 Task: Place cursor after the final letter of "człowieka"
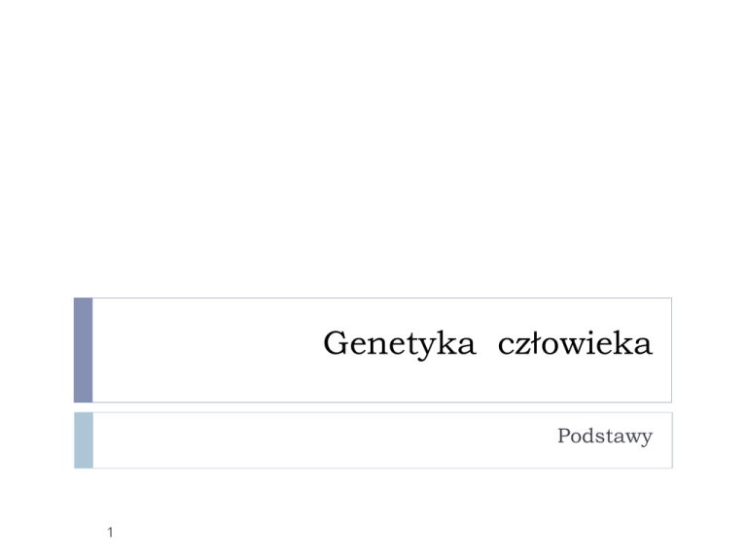(654, 346)
